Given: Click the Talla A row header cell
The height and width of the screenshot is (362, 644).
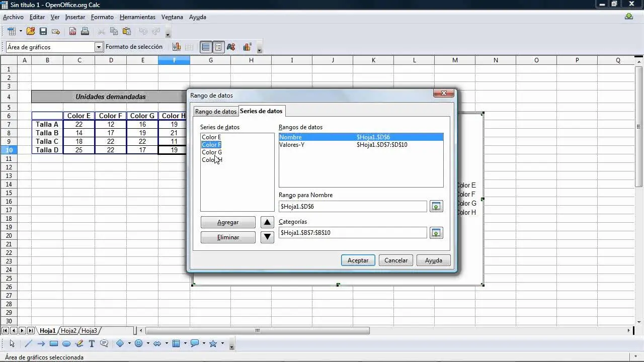Looking at the screenshot, I should [47, 124].
